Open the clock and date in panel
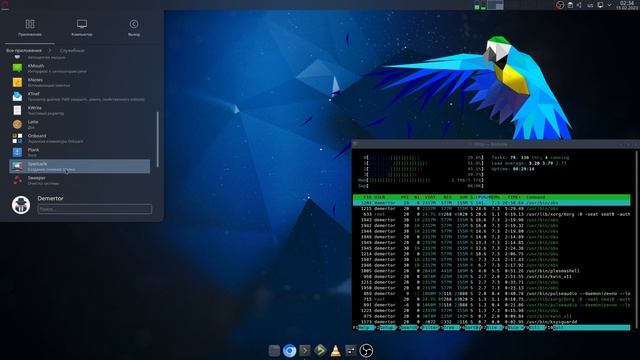Viewport: 640px width, 360px height. [627, 5]
